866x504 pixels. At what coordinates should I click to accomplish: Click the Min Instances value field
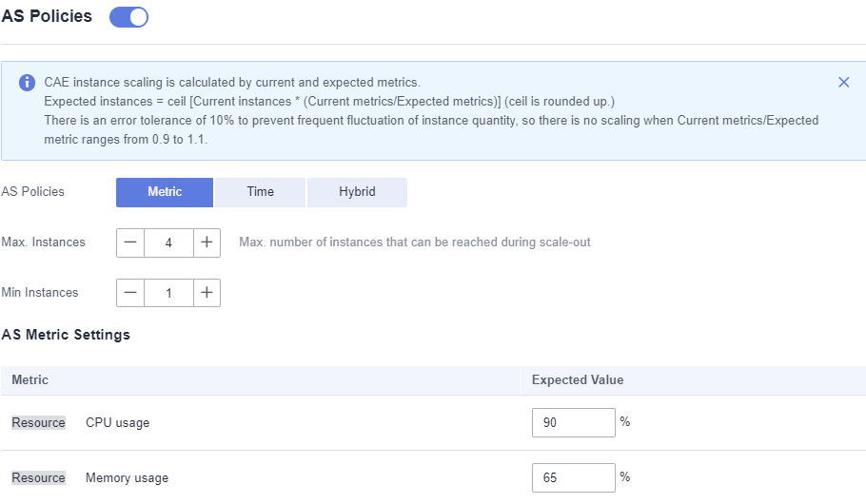pyautogui.click(x=168, y=293)
